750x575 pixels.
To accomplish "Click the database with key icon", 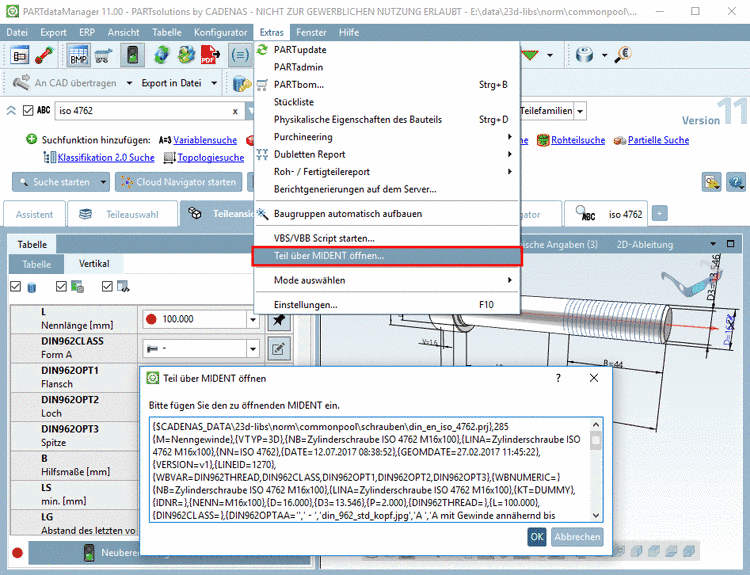I will pyautogui.click(x=242, y=83).
